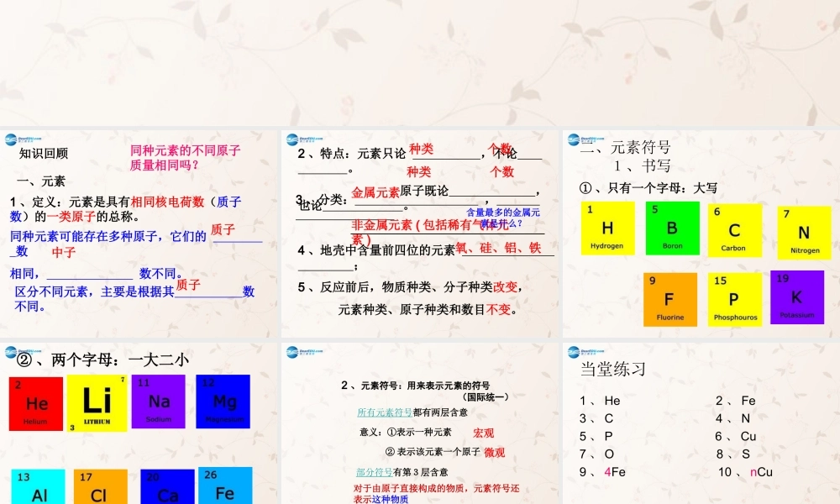
Task: Click the purple Mg Magnesium tile
Action: point(223,402)
